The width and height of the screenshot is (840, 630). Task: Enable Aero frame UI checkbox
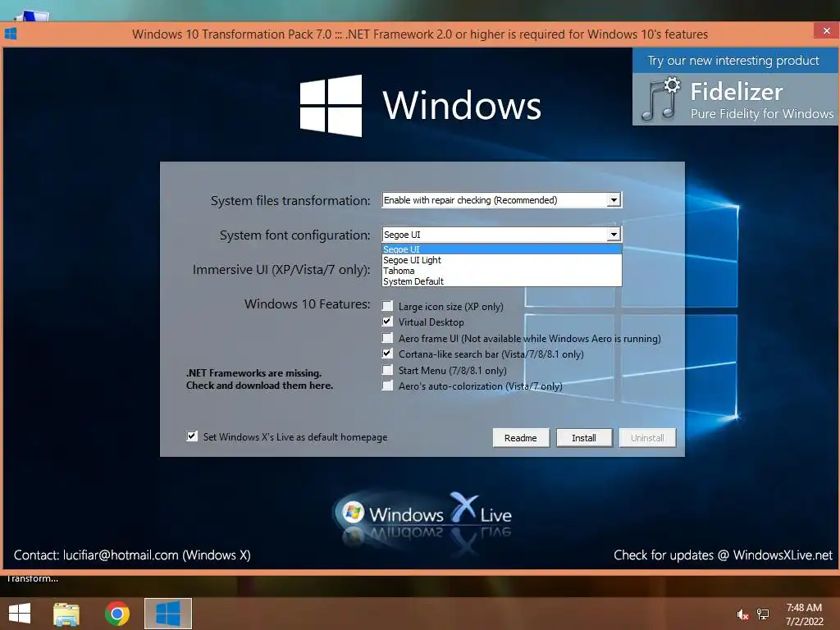pyautogui.click(x=387, y=337)
